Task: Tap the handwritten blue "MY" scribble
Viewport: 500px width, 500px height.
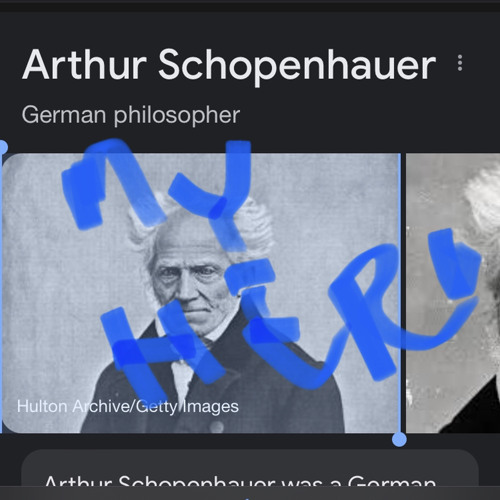Action: click(x=157, y=187)
